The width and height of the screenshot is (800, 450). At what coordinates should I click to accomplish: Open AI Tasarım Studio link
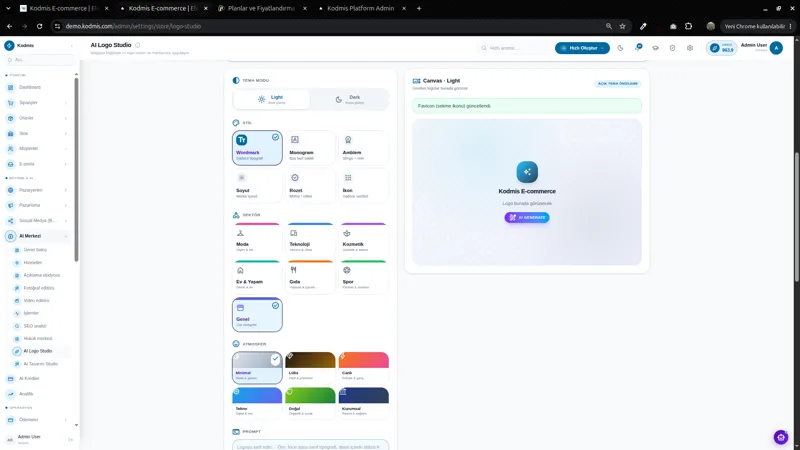click(x=40, y=364)
